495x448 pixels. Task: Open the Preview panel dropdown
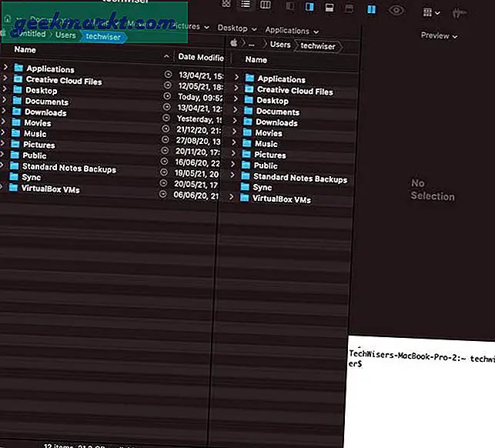tap(439, 35)
